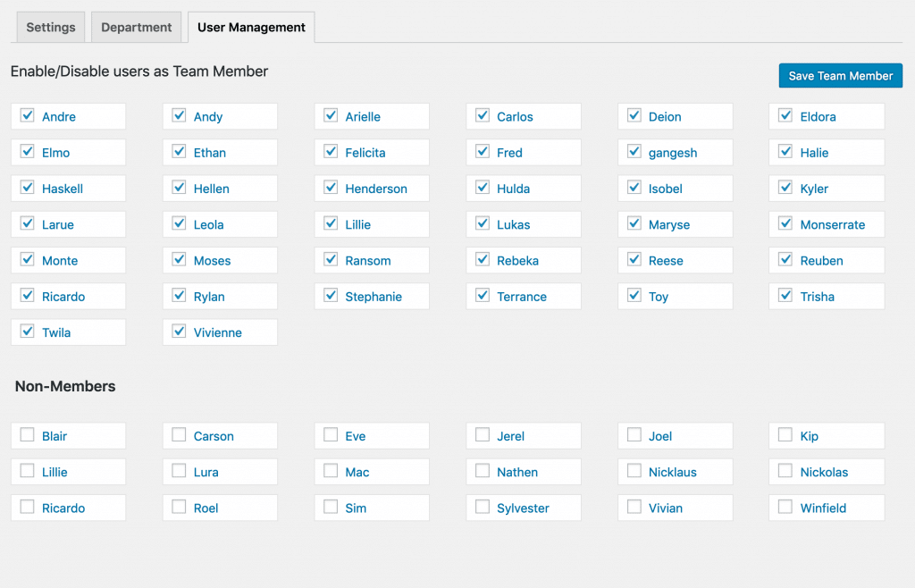Viewport: 915px width, 588px height.
Task: Check the Sylvester non-member checkbox
Action: [x=482, y=507]
